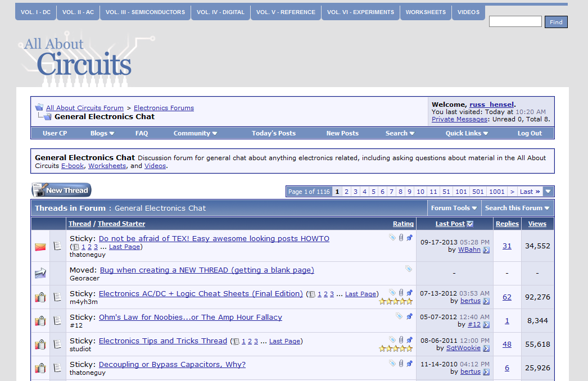Viewport: 588px width, 381px height.
Task: Click the Find button
Action: point(556,22)
